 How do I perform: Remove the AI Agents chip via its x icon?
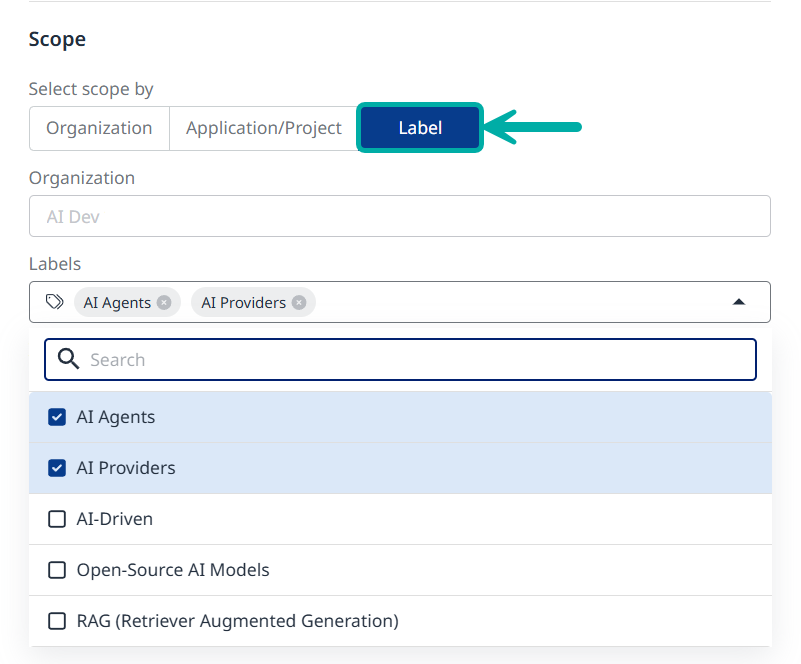coord(164,303)
